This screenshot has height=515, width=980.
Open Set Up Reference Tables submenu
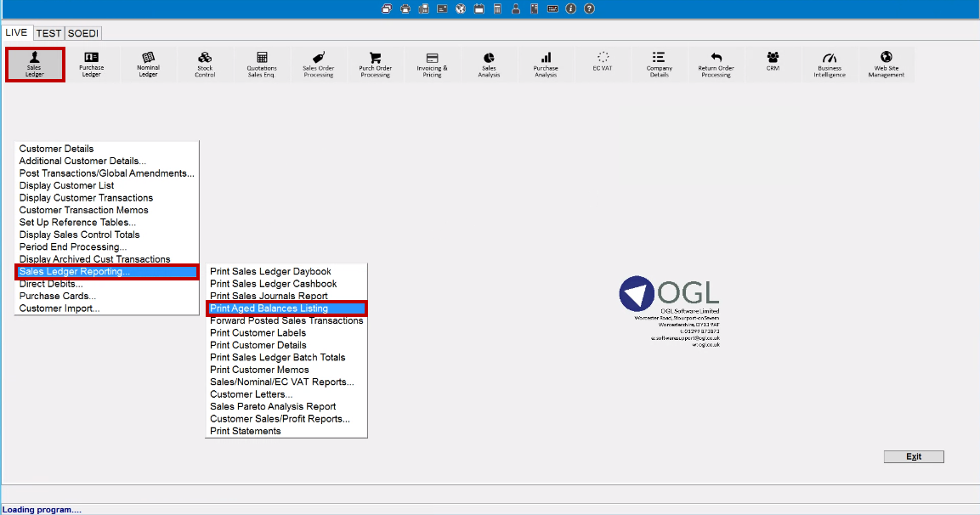point(107,223)
